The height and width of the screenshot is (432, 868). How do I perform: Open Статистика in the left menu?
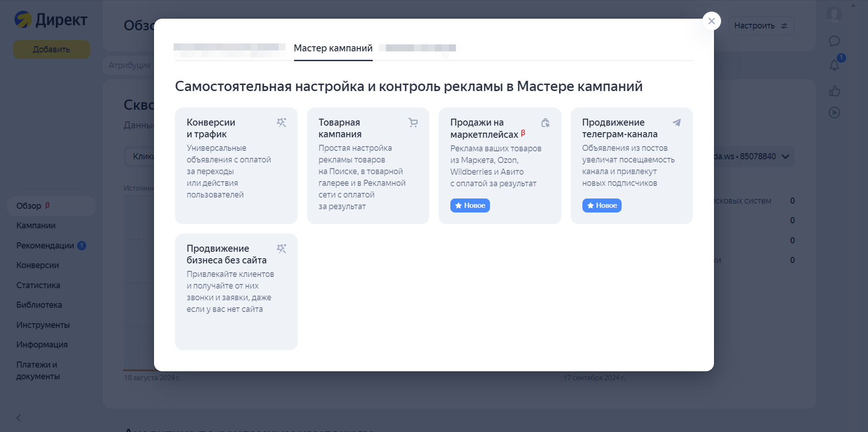click(38, 285)
